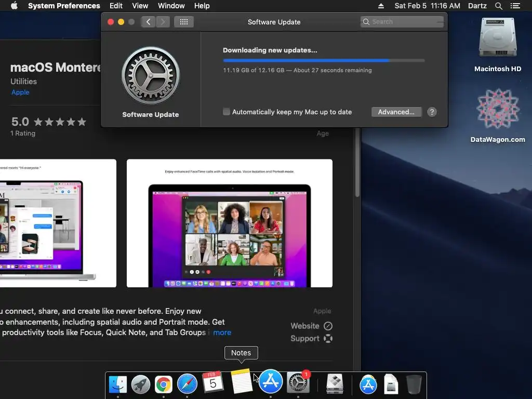Open Trash in the Dock
The image size is (532, 399).
pyautogui.click(x=414, y=384)
